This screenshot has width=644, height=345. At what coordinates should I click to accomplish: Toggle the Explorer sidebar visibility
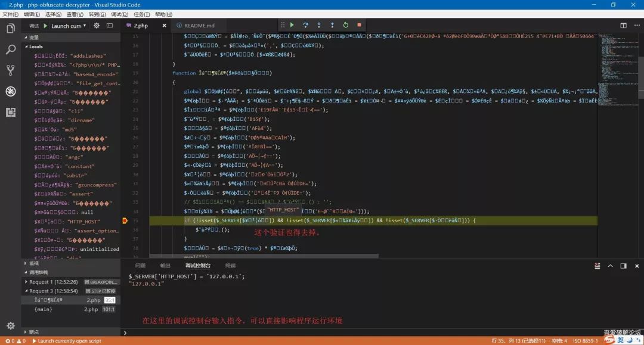pyautogui.click(x=11, y=28)
